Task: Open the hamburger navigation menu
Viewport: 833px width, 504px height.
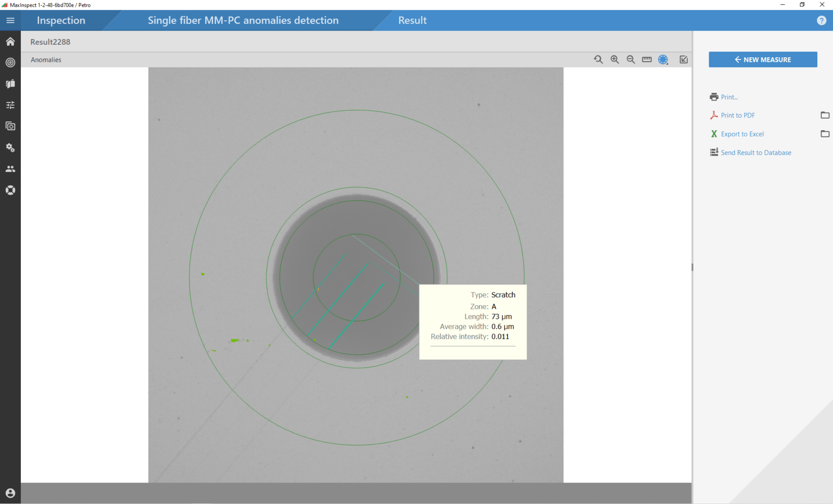Action: tap(10, 20)
